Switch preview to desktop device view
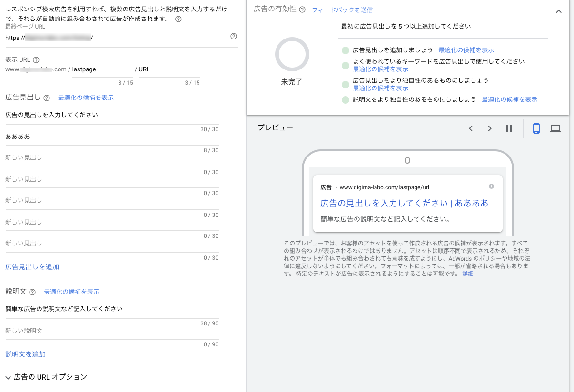 click(555, 128)
